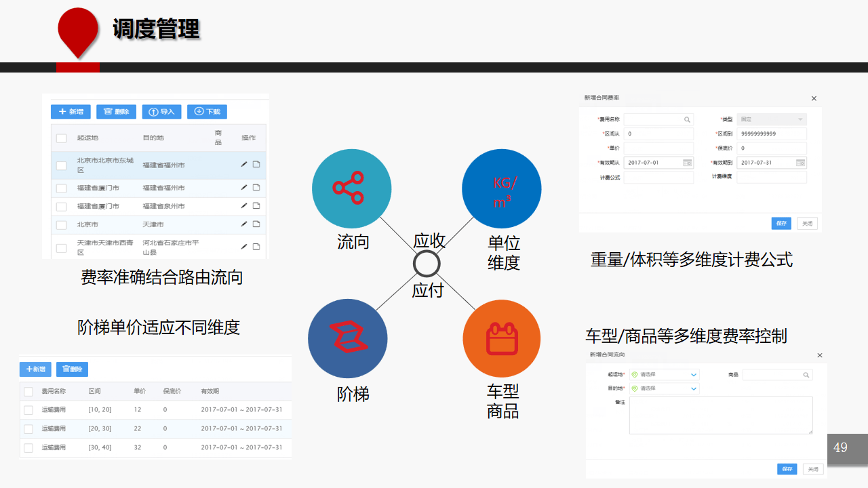The height and width of the screenshot is (488, 868).
Task: Click the 河北省石家庄市平山县 destination cell
Action: 170,247
